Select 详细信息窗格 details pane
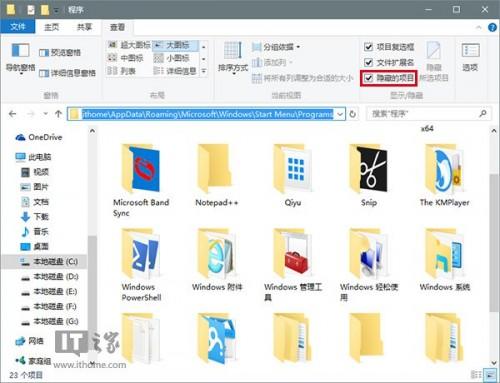500x383 pixels. (x=67, y=73)
